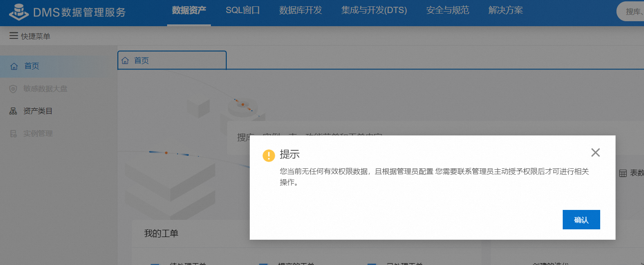Viewport: 644px width, 265px height.
Task: Click the server icon for 实例管理
Action: [14, 134]
